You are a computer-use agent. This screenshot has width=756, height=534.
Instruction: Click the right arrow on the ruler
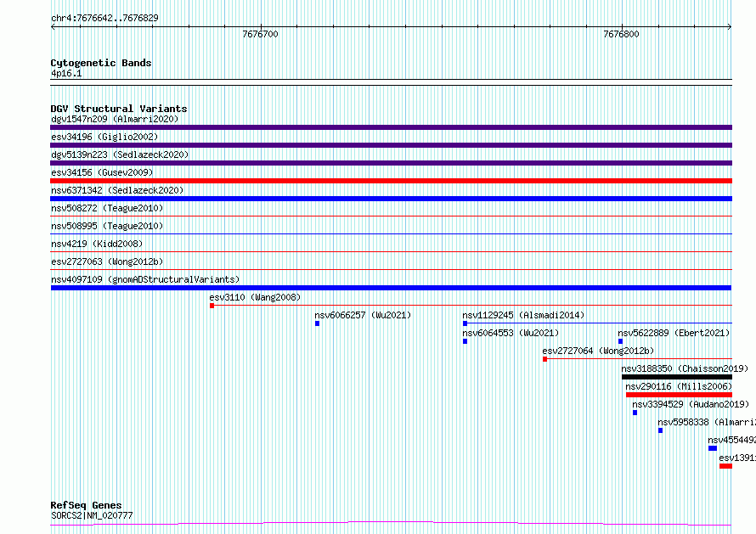tap(730, 27)
